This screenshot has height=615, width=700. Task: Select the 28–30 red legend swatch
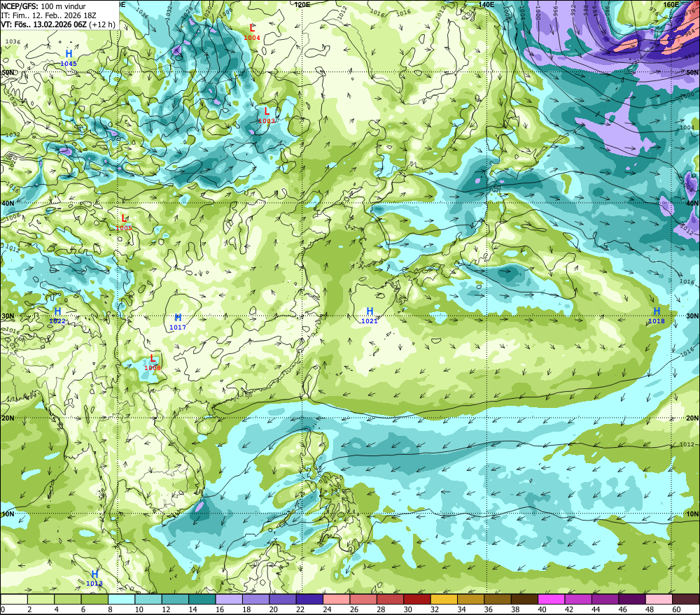coord(390,600)
